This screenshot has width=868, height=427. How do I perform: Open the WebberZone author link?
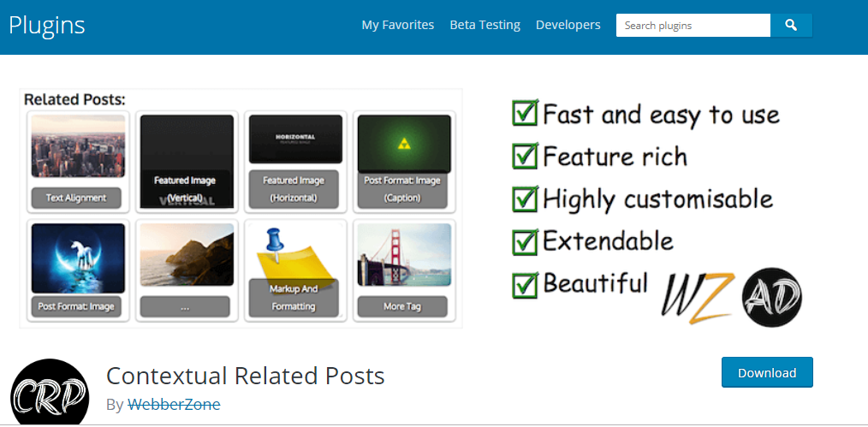click(x=174, y=405)
